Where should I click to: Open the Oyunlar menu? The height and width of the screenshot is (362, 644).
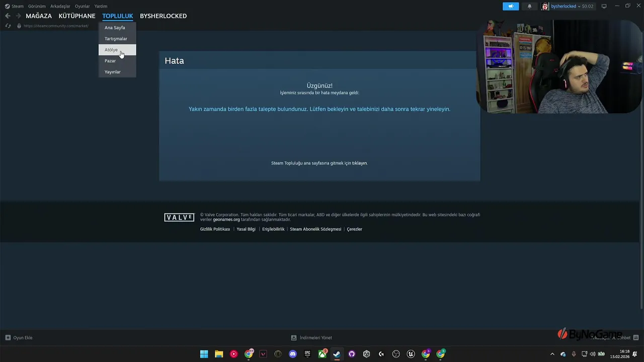(83, 6)
